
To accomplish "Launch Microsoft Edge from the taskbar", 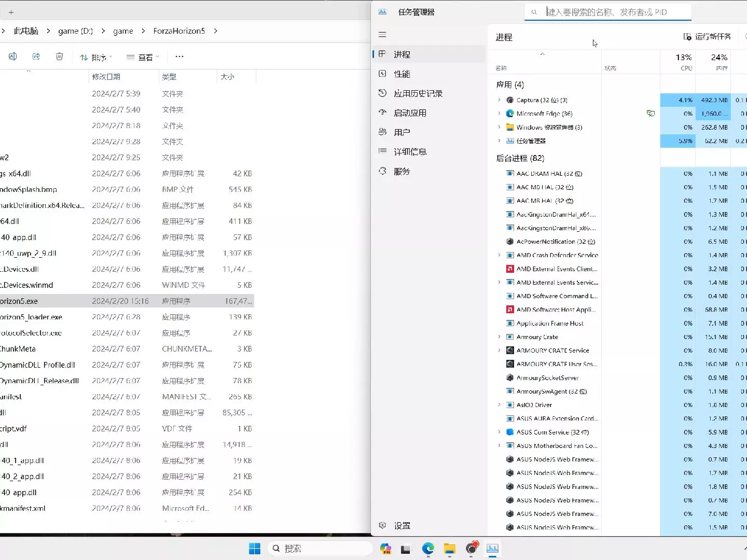I will (x=428, y=549).
